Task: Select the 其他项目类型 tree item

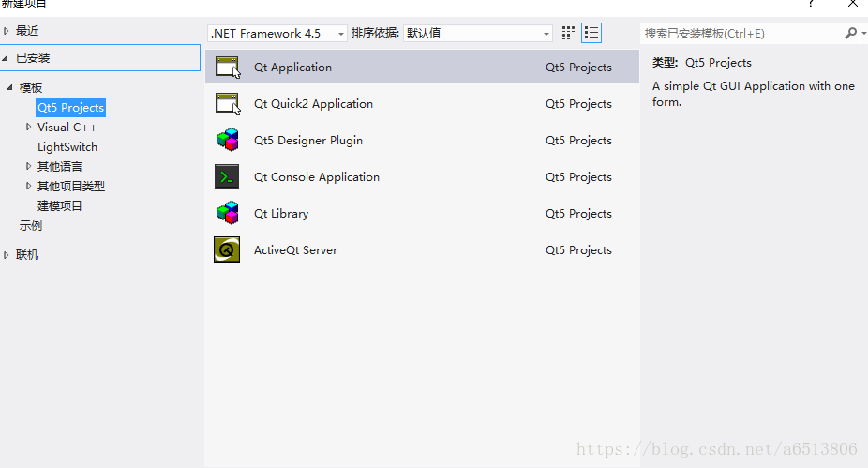Action: point(71,186)
